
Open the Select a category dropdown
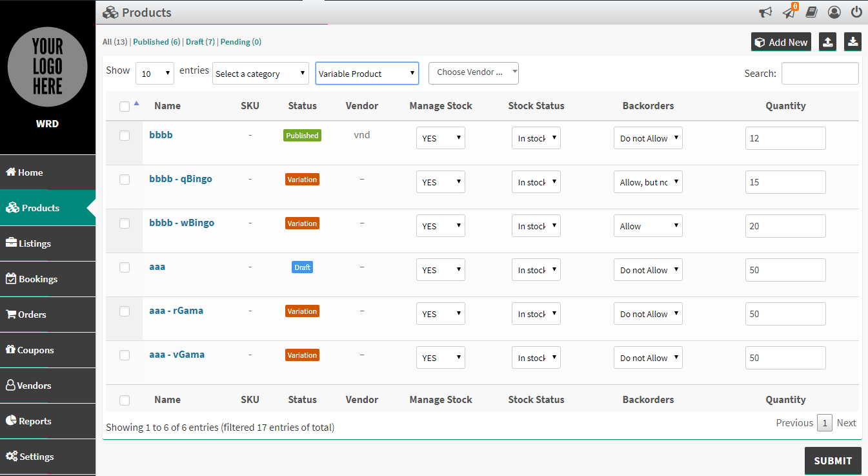tap(261, 74)
